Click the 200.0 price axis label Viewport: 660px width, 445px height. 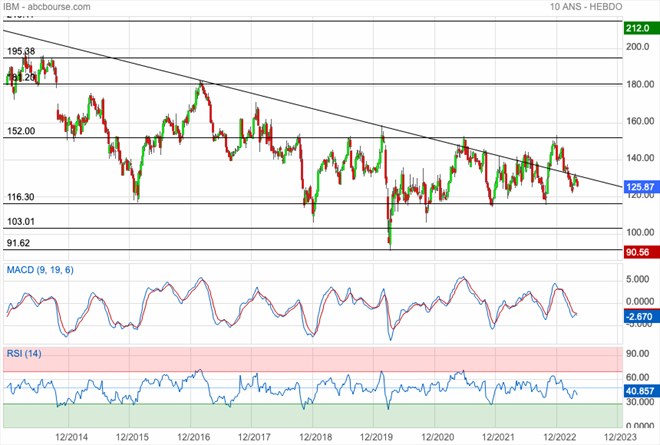(x=638, y=47)
